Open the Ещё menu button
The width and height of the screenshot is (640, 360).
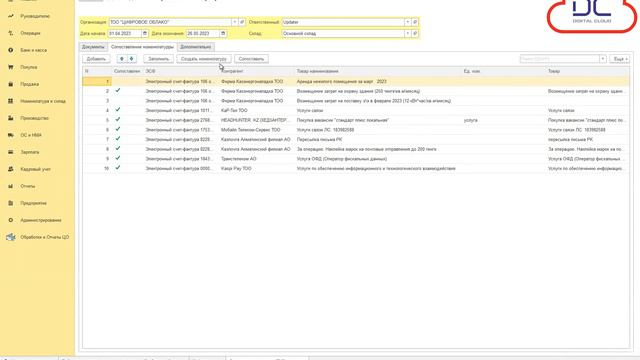619,59
